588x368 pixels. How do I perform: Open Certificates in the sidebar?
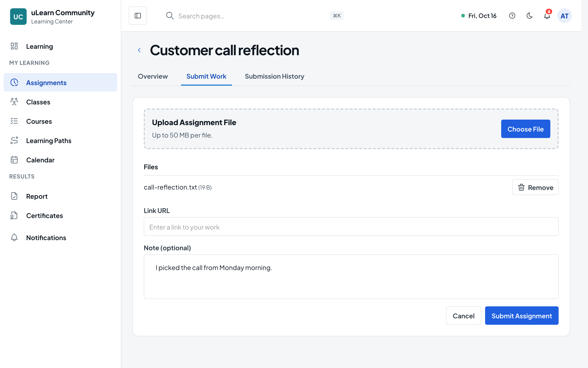coord(60,216)
